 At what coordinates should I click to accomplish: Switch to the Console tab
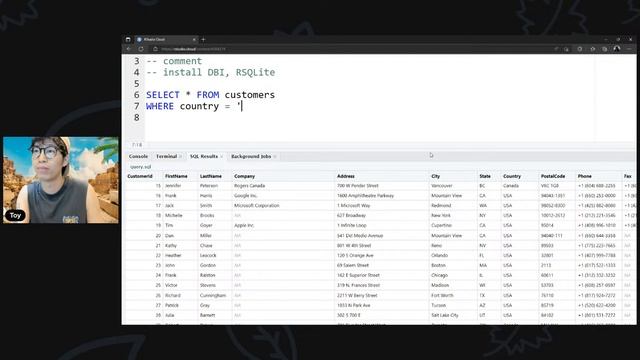[138, 156]
